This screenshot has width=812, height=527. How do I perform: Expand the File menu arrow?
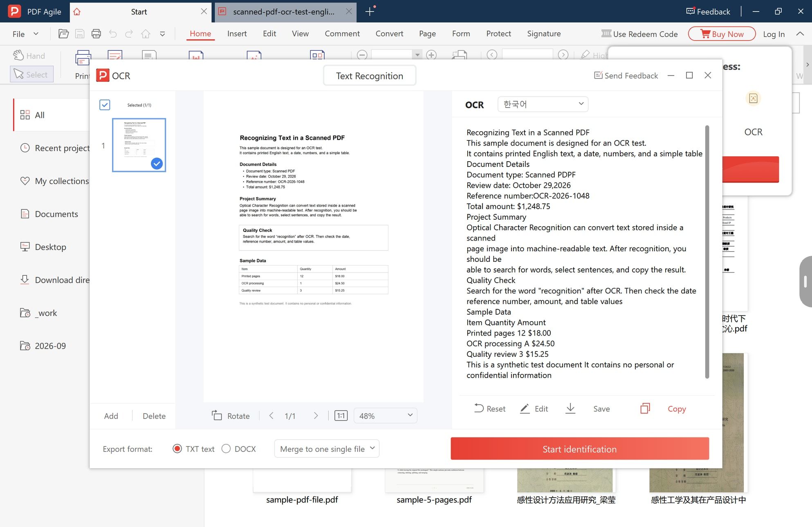pyautogui.click(x=36, y=34)
